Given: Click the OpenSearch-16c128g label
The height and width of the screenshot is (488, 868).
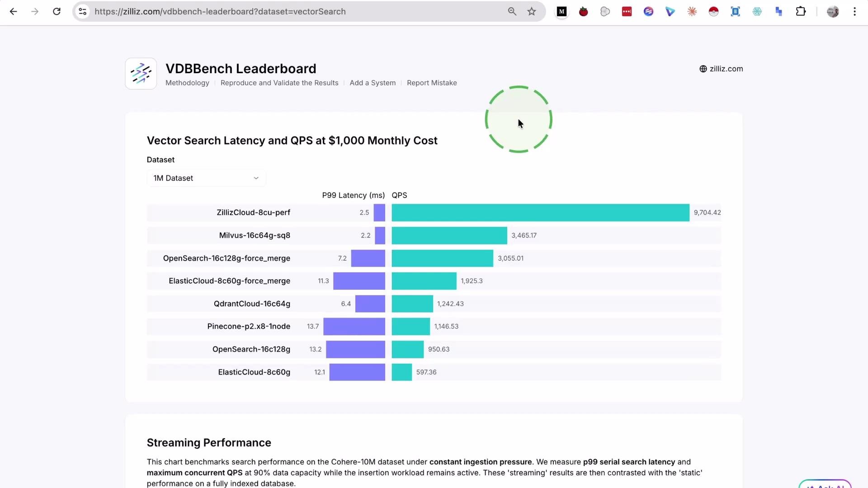Looking at the screenshot, I should coord(251,349).
